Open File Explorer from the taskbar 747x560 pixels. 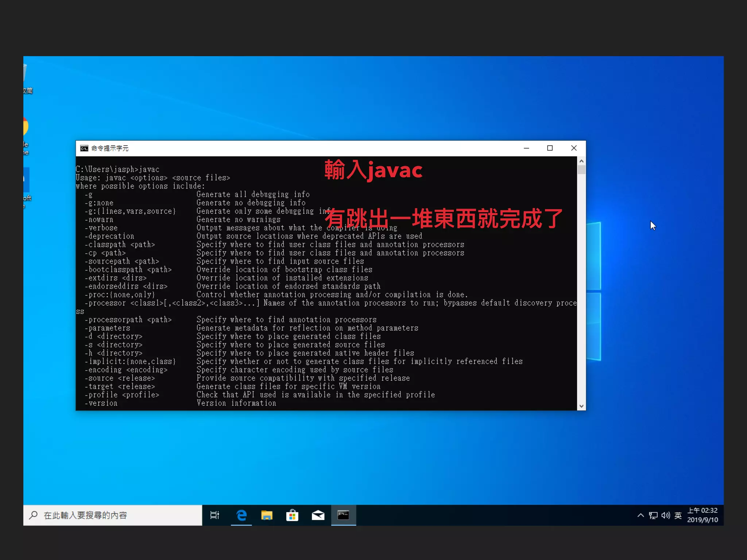pyautogui.click(x=267, y=515)
